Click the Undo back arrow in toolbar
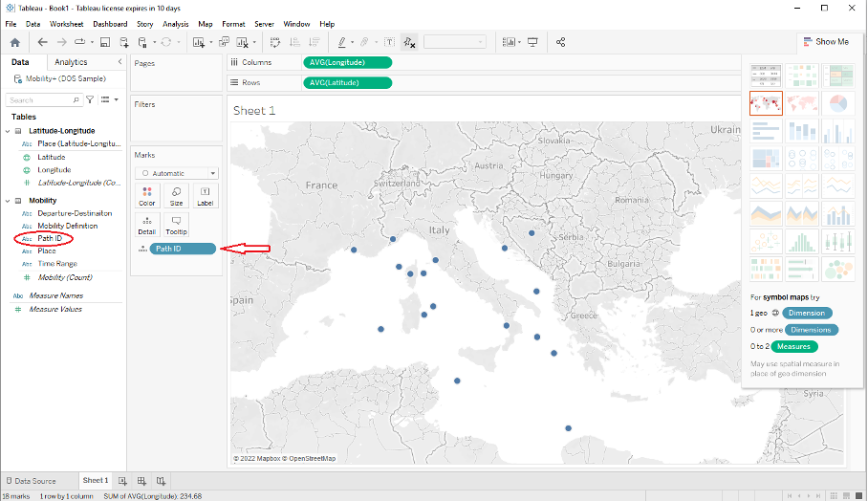 [42, 42]
